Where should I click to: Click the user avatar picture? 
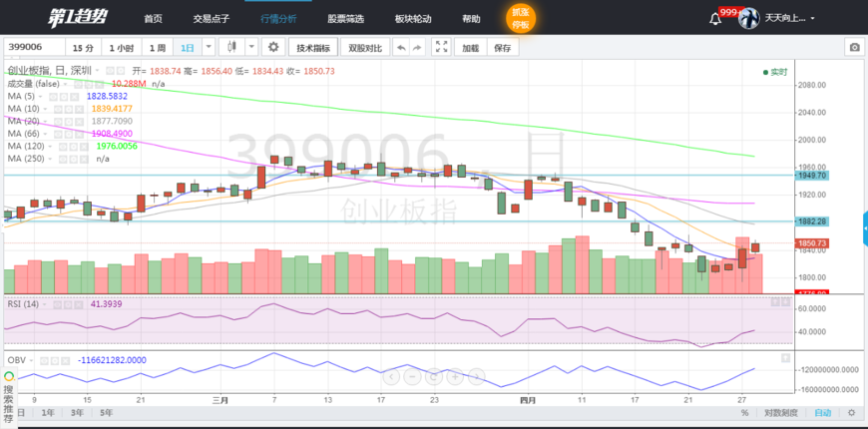pos(748,18)
